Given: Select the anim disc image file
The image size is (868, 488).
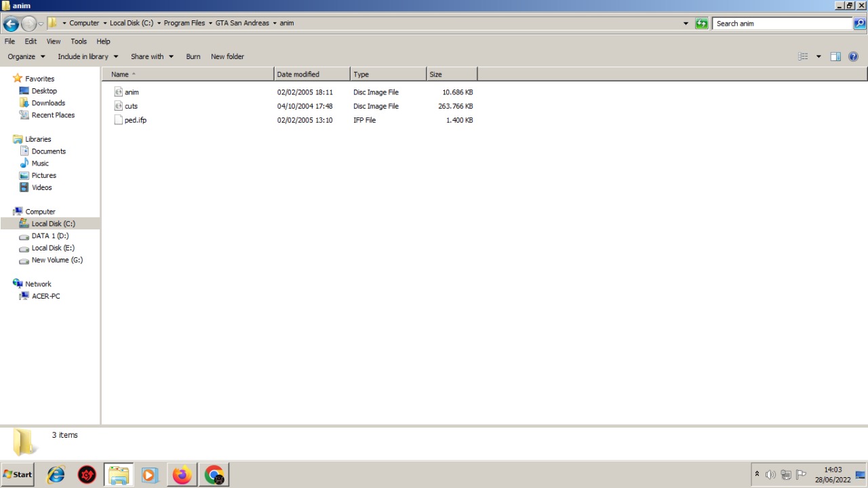Looking at the screenshot, I should (x=132, y=92).
